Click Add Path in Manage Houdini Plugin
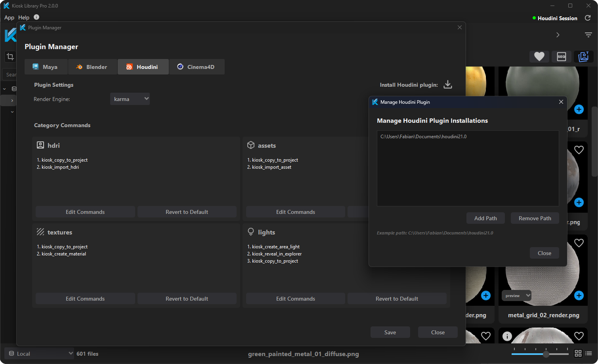Image resolution: width=598 pixels, height=364 pixels. point(485,218)
